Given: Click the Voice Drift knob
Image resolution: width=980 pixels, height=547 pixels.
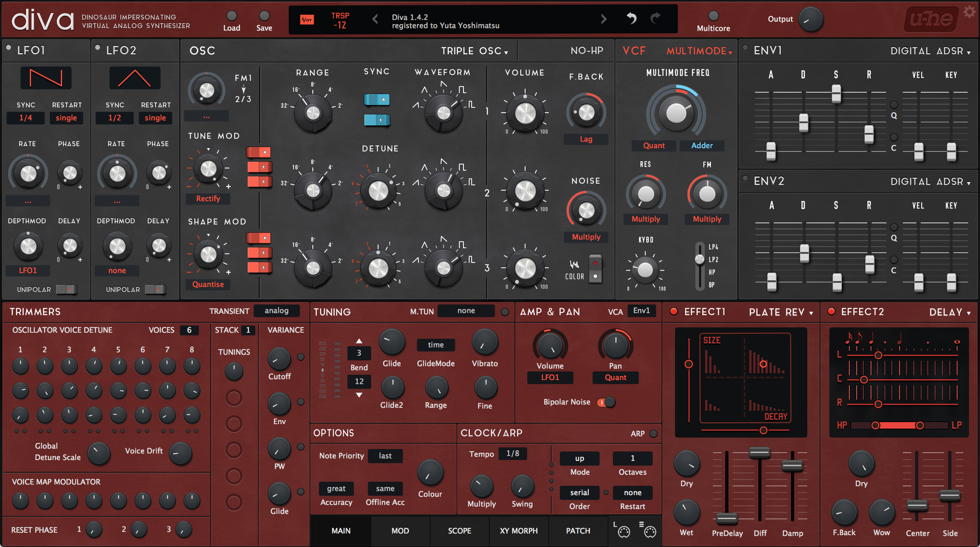Looking at the screenshot, I should coord(180,453).
